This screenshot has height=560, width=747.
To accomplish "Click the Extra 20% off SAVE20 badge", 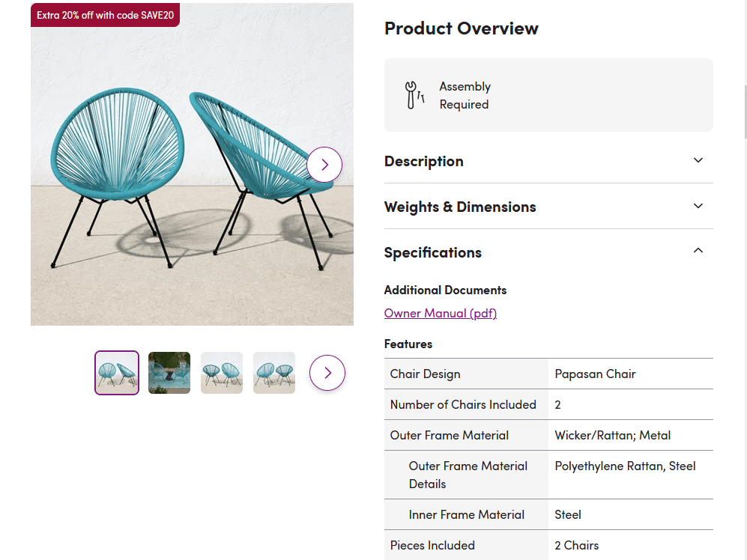I will click(105, 14).
